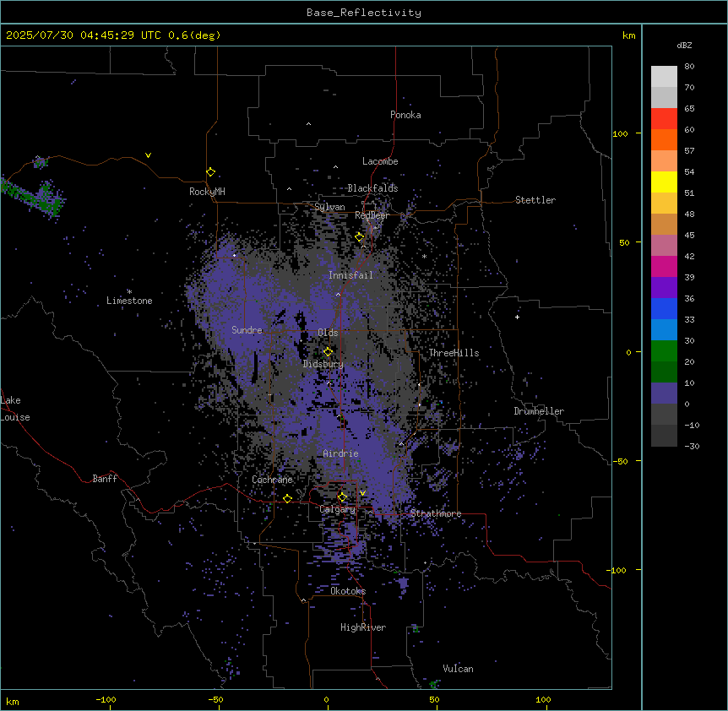The image size is (728, 711).
Task: Select the Lacombe town label
Action: [380, 161]
